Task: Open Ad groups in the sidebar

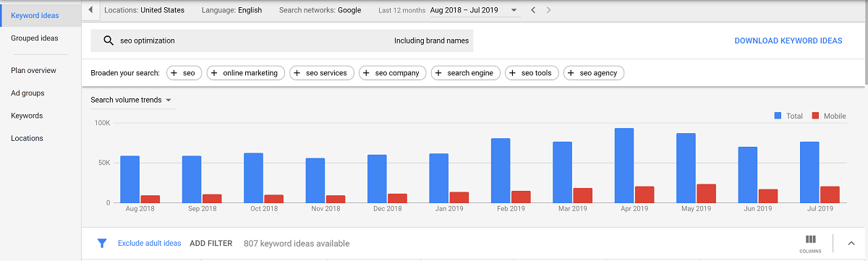Action: pos(27,93)
